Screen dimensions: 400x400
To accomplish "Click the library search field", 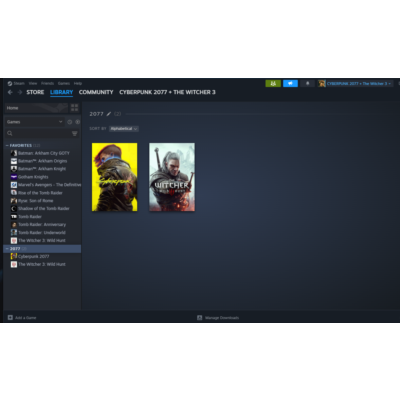I will coord(38,133).
